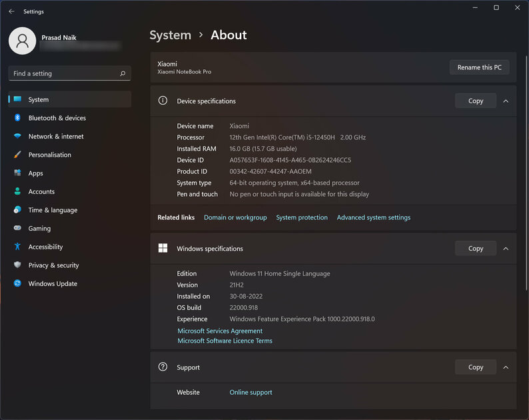Select Apps in the sidebar
This screenshot has height=420, width=529.
point(70,173)
